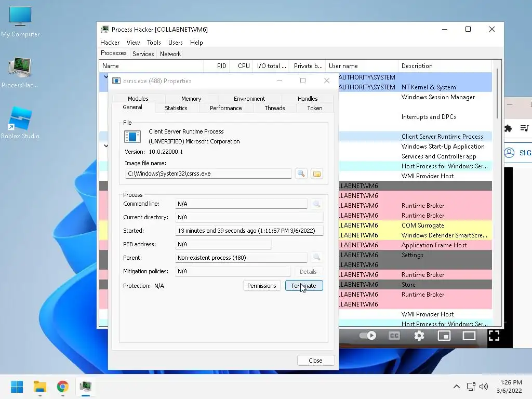Screen dimensions: 532x399
Task: Launch Roblox Studio desktop shortcut
Action: (20, 123)
